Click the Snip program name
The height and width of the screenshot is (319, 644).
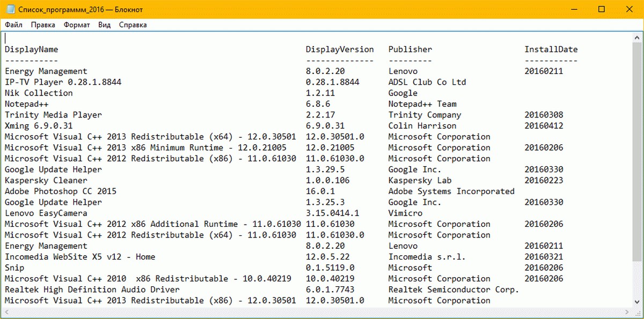tap(14, 268)
